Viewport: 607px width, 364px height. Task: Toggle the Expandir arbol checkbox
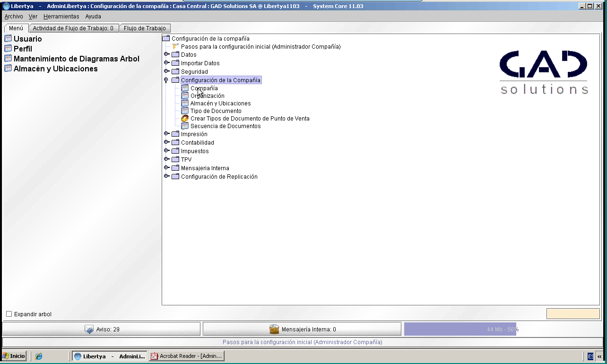click(x=9, y=314)
